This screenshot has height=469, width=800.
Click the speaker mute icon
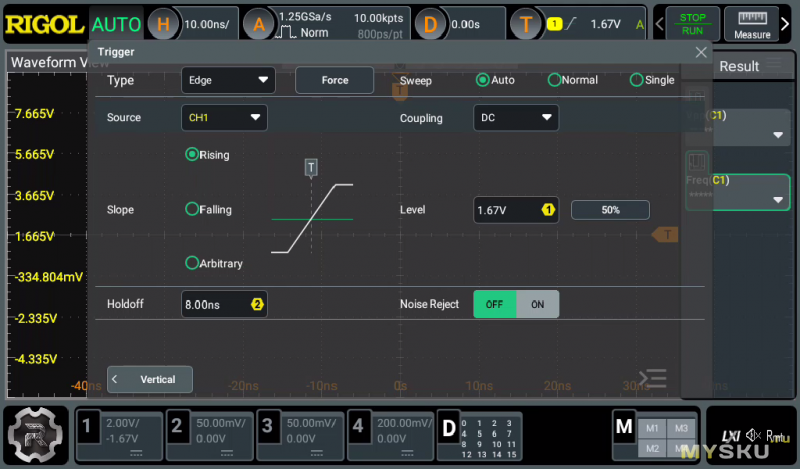754,436
